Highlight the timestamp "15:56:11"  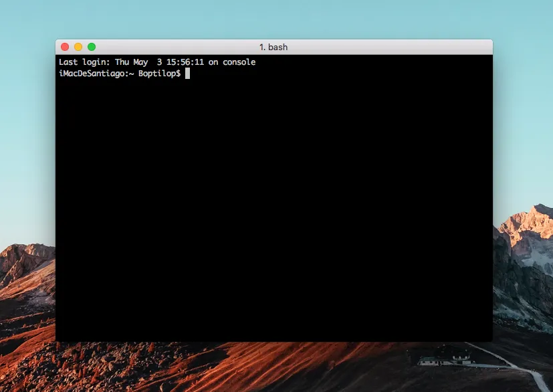185,62
